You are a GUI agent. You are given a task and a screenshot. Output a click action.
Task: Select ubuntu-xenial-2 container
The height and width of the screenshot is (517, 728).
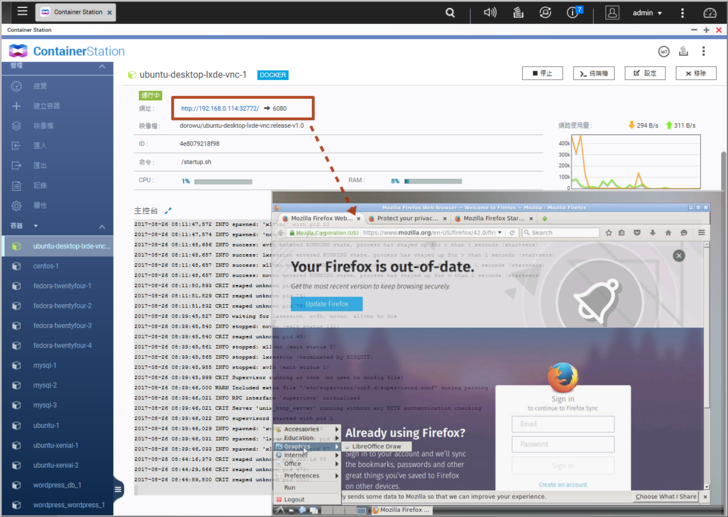coord(57,465)
